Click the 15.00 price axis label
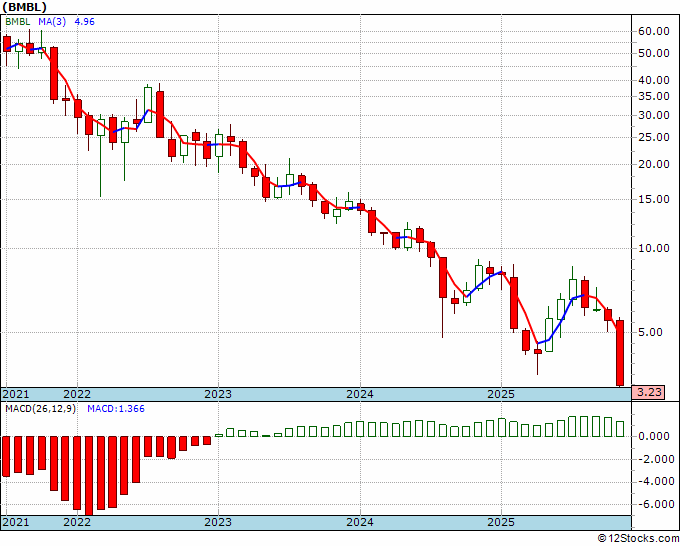680x546 pixels. pyautogui.click(x=654, y=199)
